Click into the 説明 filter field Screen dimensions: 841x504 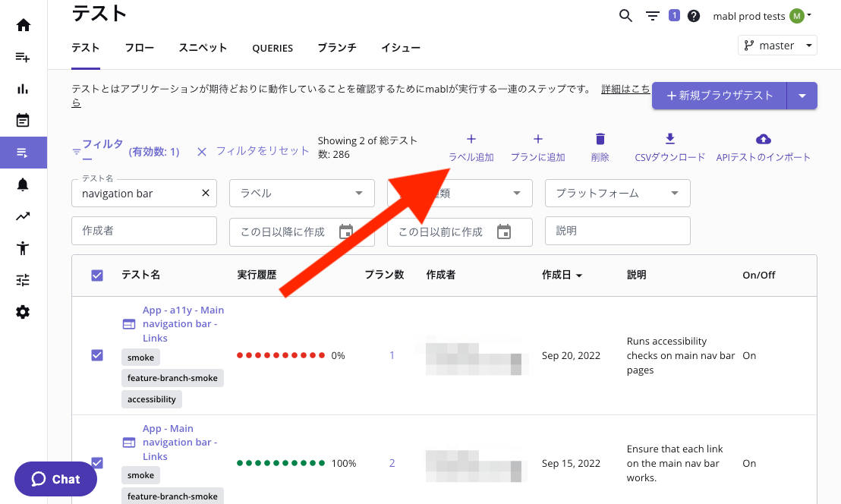617,231
